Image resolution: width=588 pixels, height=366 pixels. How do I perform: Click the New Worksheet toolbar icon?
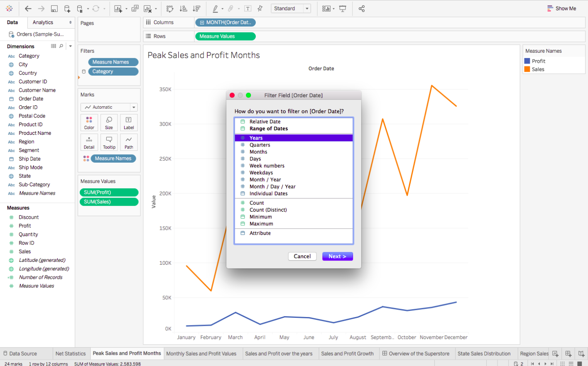(118, 8)
